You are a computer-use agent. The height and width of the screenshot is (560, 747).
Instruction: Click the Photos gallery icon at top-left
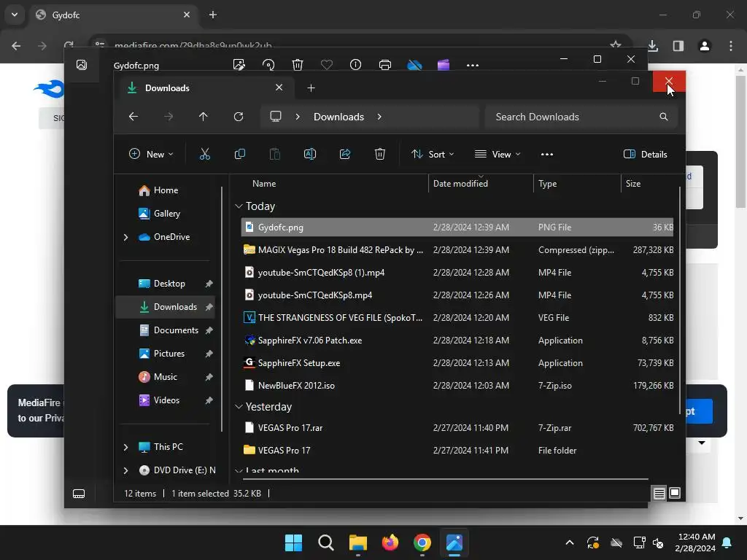tap(82, 65)
